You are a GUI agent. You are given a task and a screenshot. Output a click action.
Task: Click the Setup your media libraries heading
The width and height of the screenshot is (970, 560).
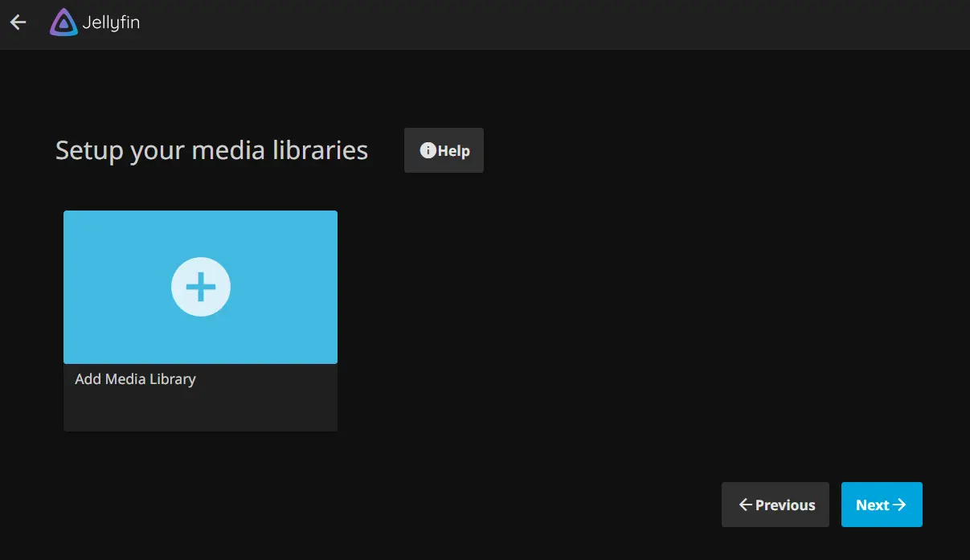tap(211, 150)
